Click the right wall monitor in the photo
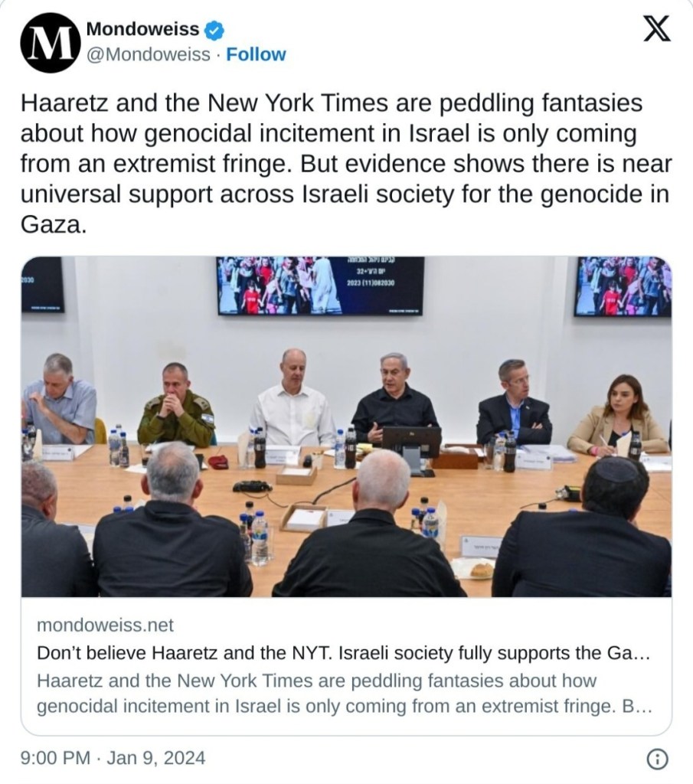 [x=623, y=286]
